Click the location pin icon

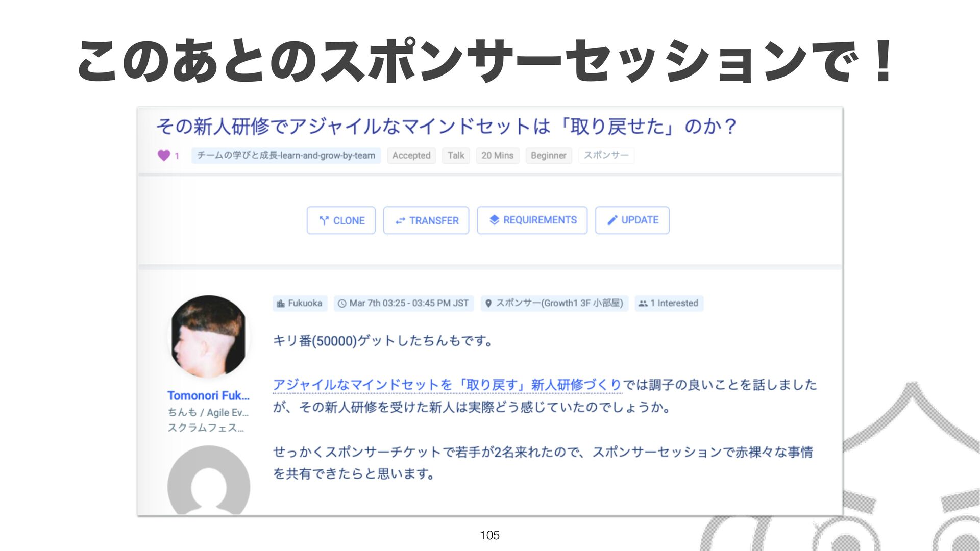pos(488,303)
